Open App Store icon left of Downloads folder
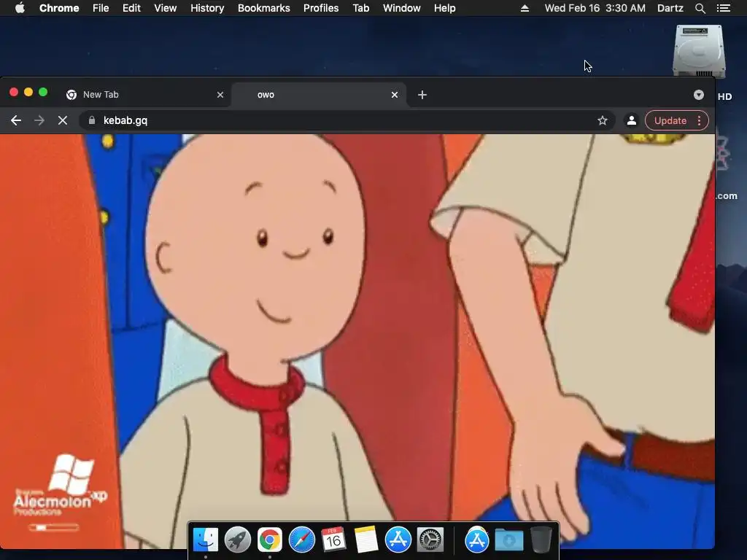This screenshot has width=747, height=560. (x=477, y=540)
